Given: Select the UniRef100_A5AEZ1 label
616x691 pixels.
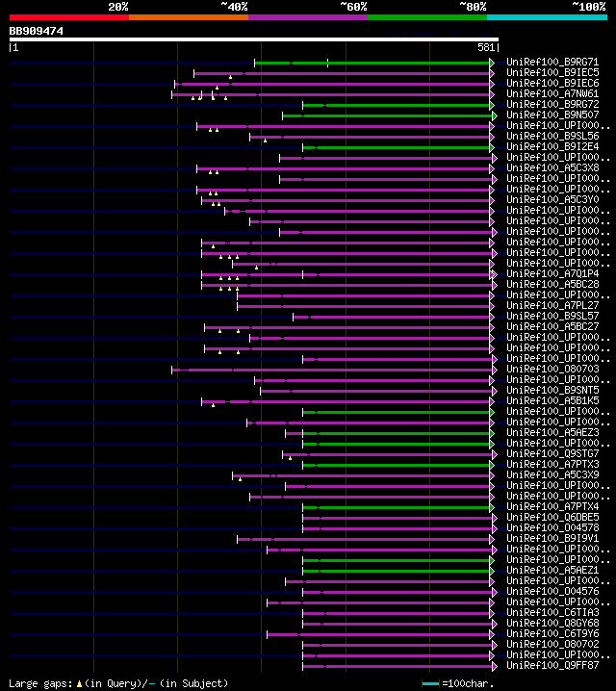Looking at the screenshot, I should (x=552, y=570).
